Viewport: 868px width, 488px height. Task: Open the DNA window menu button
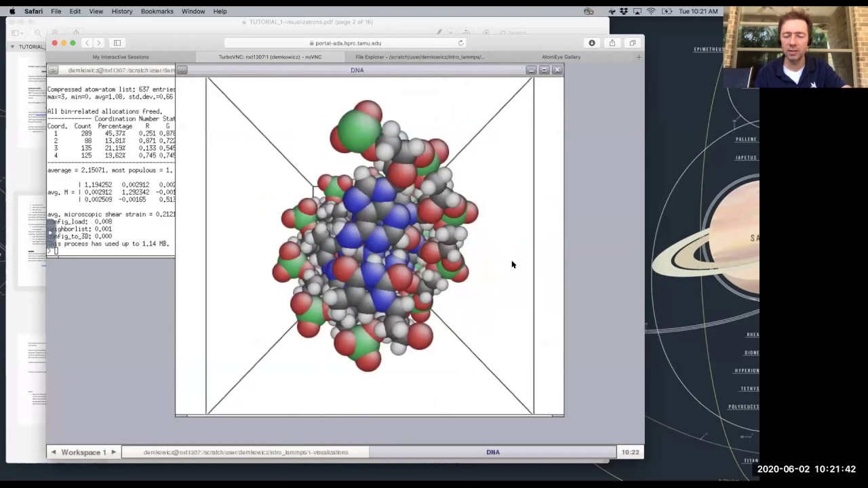point(182,70)
